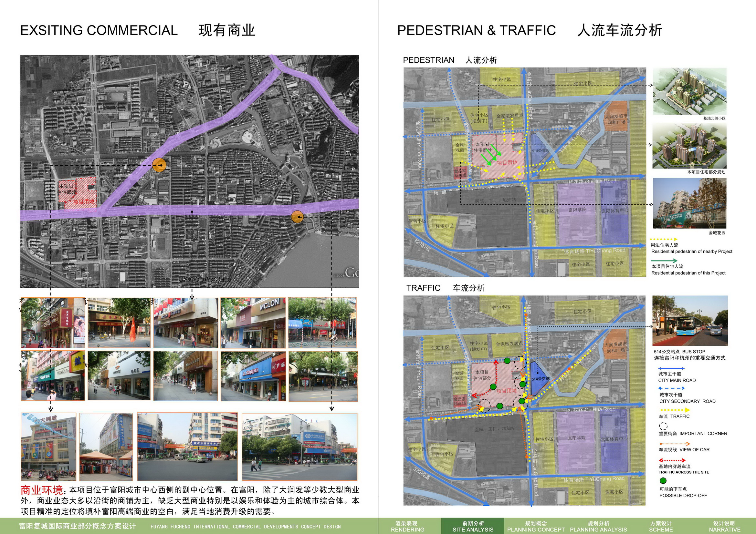Switch to the SITE ANALYSIS tab

pos(473,526)
